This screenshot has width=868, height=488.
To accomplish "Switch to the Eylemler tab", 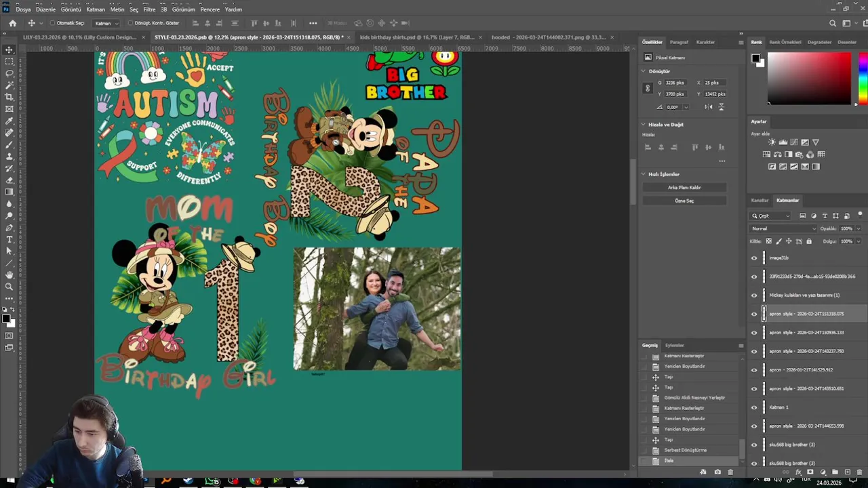I will click(674, 346).
